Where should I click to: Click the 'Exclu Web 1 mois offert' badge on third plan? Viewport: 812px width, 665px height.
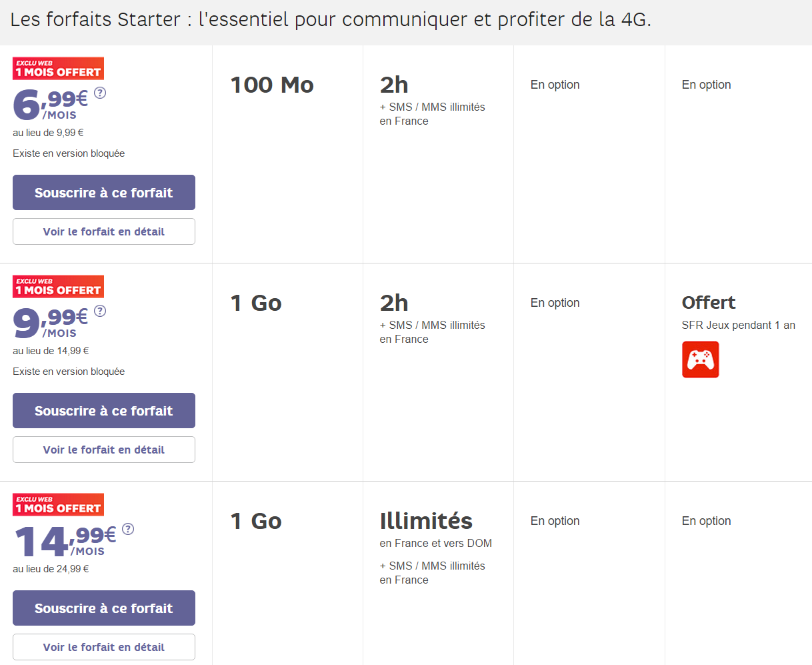pyautogui.click(x=58, y=504)
